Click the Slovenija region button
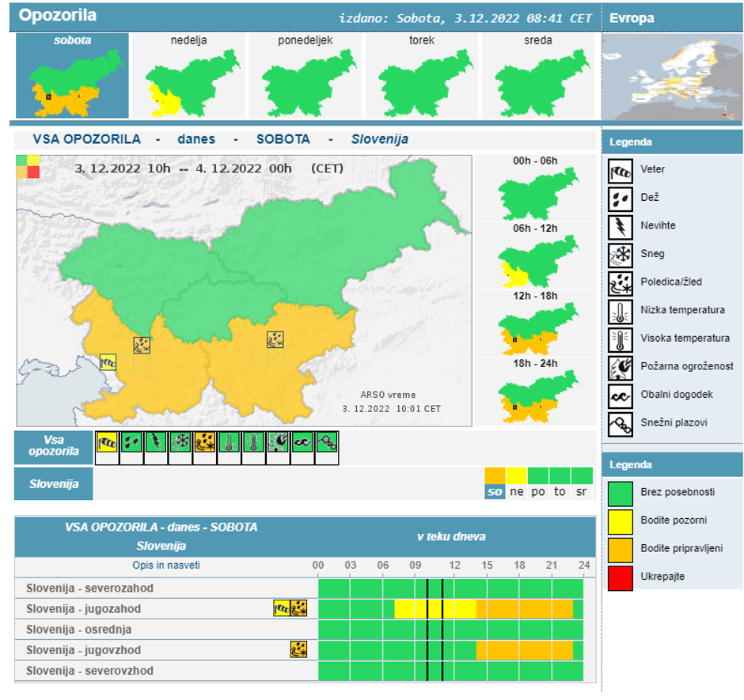 53,484
